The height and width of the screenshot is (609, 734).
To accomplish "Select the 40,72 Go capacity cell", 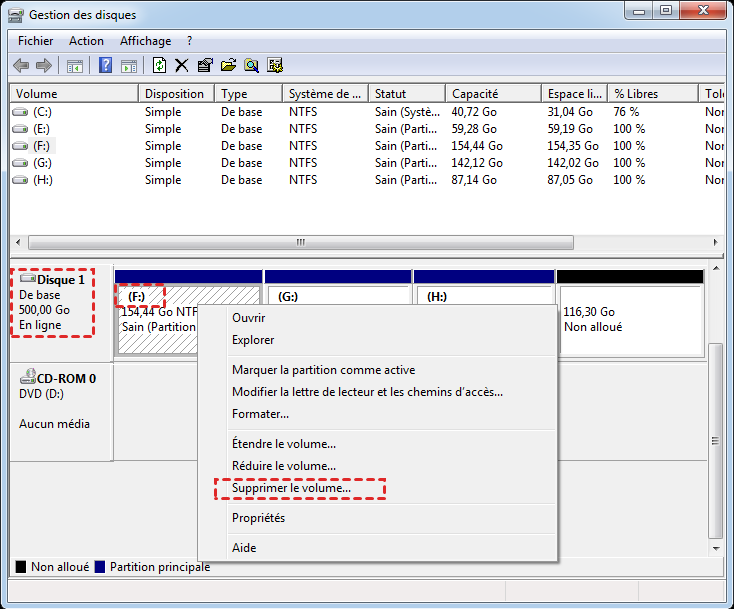I will 474,112.
